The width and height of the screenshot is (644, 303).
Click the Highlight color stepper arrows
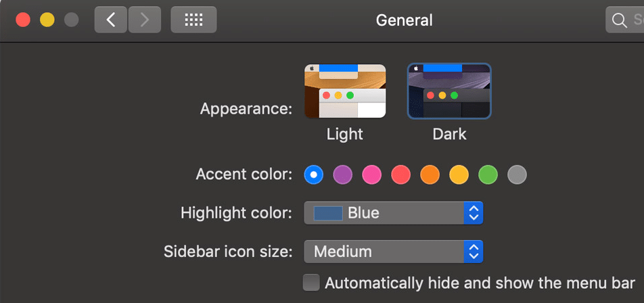click(x=474, y=213)
